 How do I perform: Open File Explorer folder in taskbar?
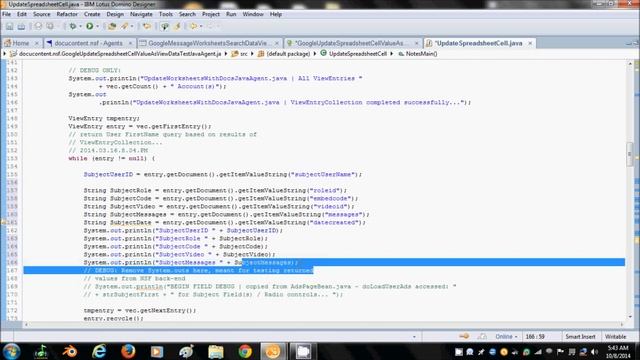(216, 351)
